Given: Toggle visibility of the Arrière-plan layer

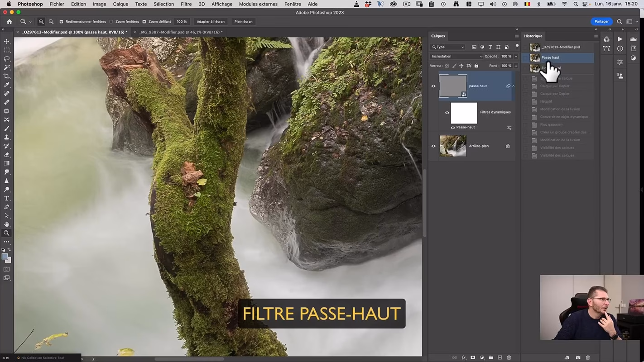Looking at the screenshot, I should 433,146.
